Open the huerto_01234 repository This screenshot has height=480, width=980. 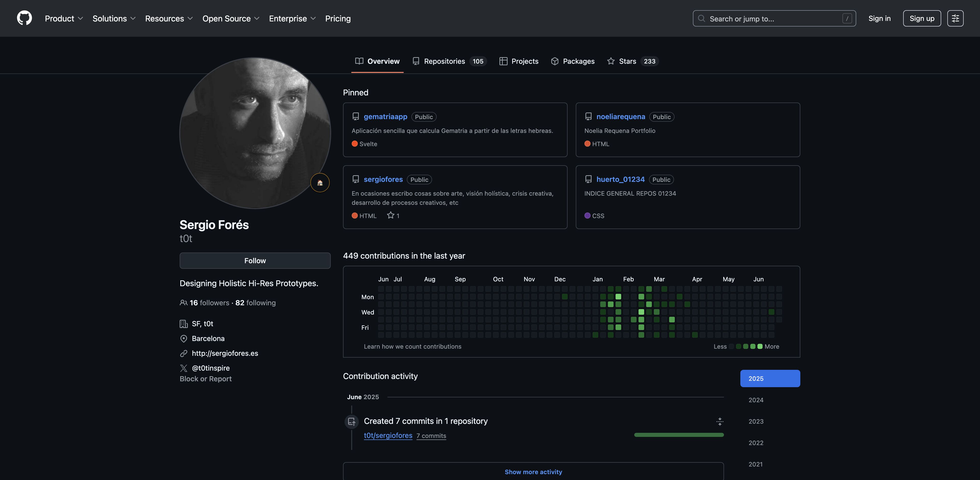(x=620, y=179)
